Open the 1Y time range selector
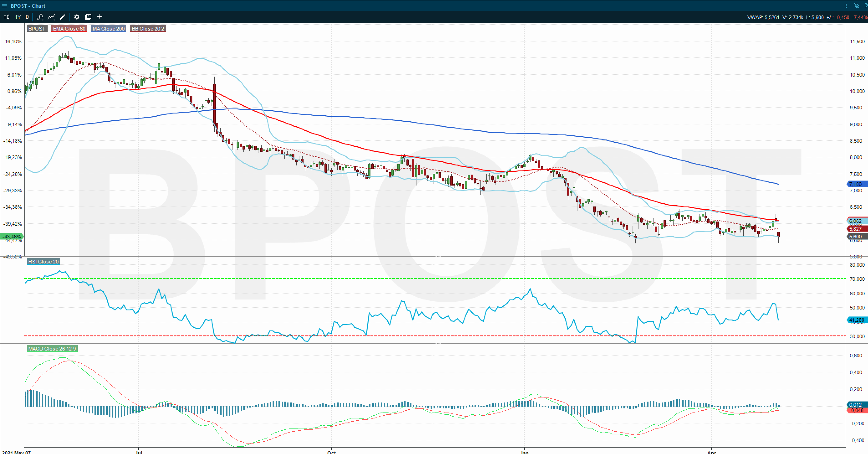This screenshot has width=868, height=454. point(18,17)
